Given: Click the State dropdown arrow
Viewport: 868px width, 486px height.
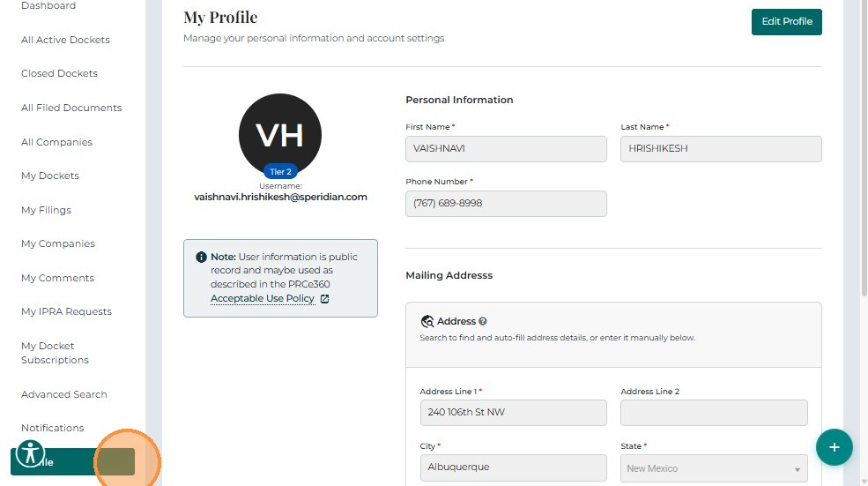Looking at the screenshot, I should point(797,469).
